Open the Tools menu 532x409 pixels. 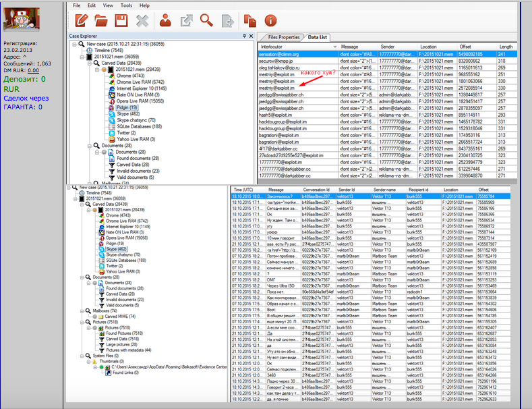[x=126, y=5]
